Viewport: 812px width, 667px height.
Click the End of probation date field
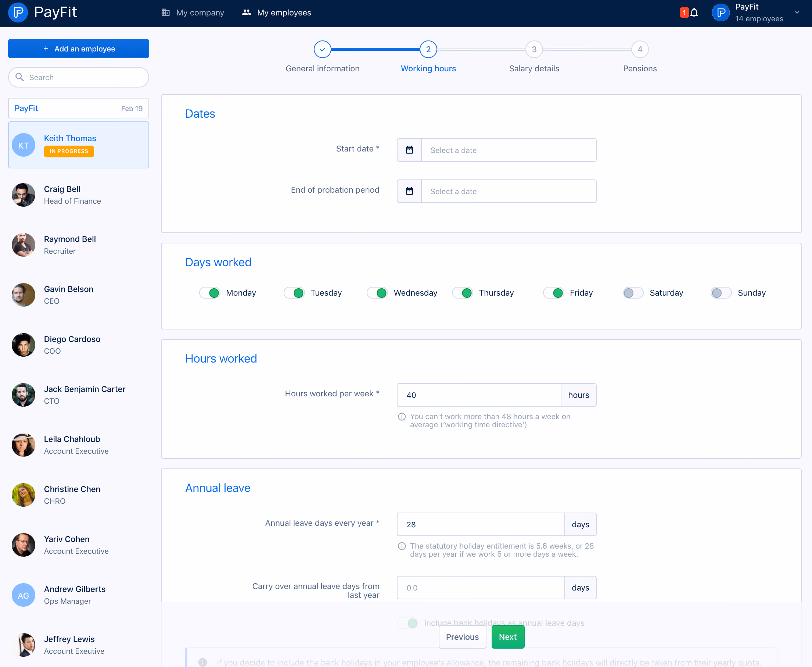click(509, 191)
